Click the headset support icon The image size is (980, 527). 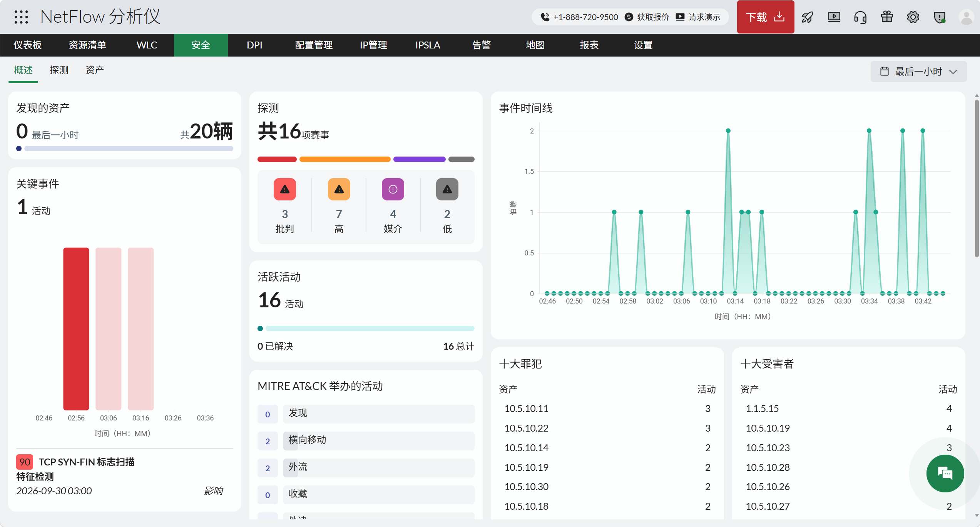click(860, 17)
